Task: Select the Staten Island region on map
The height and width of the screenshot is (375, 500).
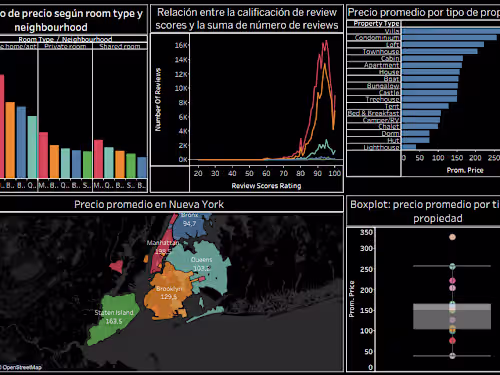Action: tap(113, 318)
